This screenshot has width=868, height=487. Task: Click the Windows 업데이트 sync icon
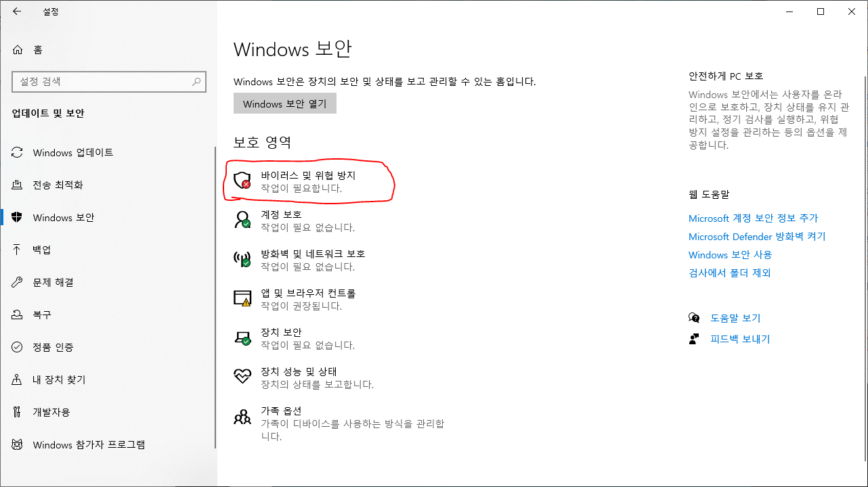click(x=18, y=153)
